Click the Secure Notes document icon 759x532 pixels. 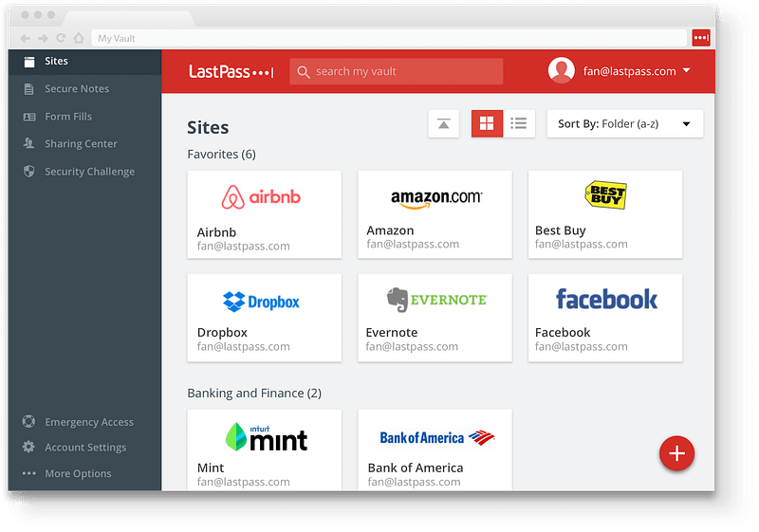[x=29, y=89]
